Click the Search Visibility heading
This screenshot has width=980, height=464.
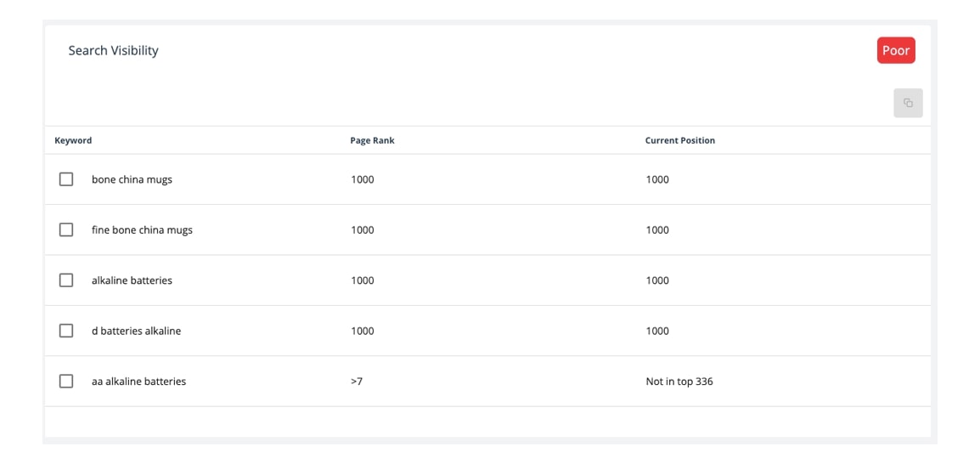(113, 51)
